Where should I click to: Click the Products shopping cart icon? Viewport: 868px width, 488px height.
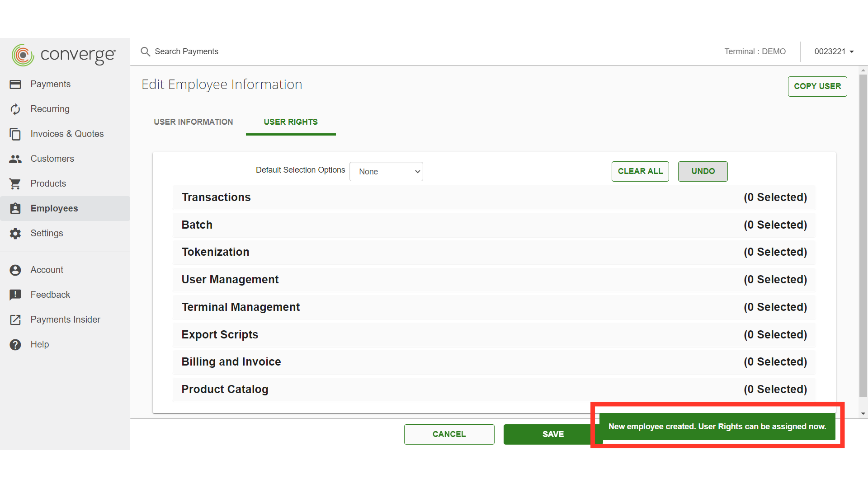click(x=15, y=184)
